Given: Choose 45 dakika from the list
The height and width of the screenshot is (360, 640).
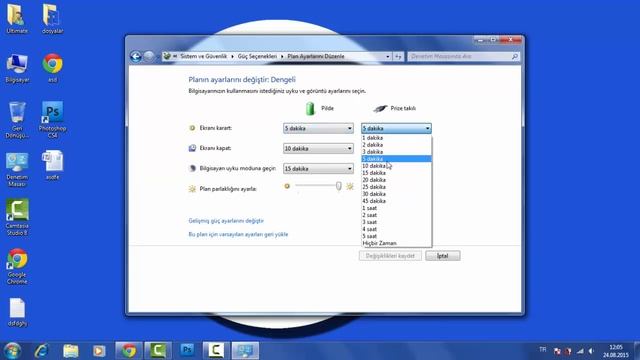Looking at the screenshot, I should click(x=396, y=201).
